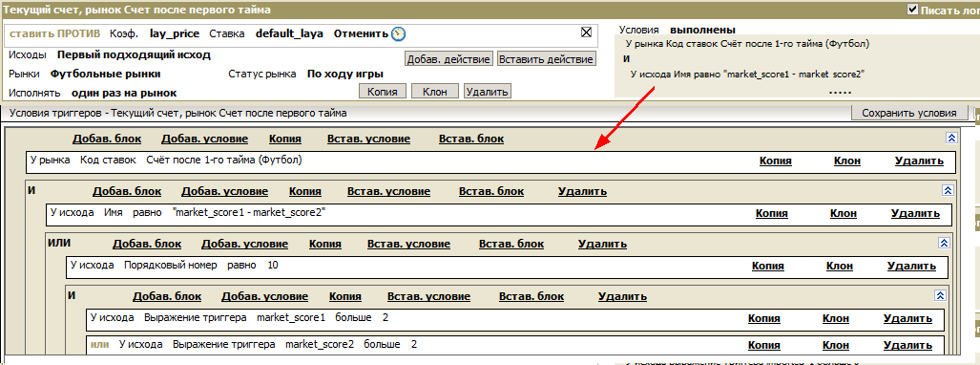Click Встав. условие in top-level block
Image resolution: width=980 pixels, height=365 pixels.
coord(368,139)
